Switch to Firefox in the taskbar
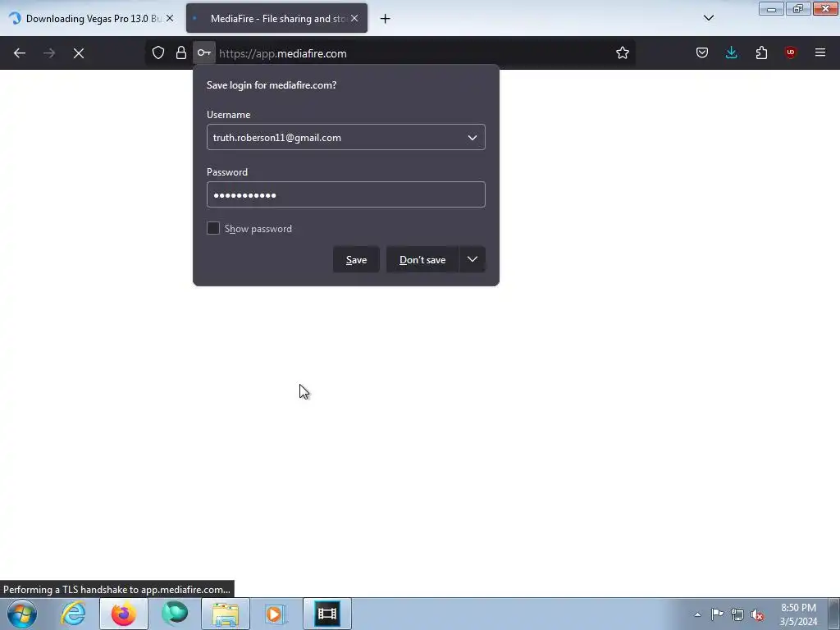 124,614
